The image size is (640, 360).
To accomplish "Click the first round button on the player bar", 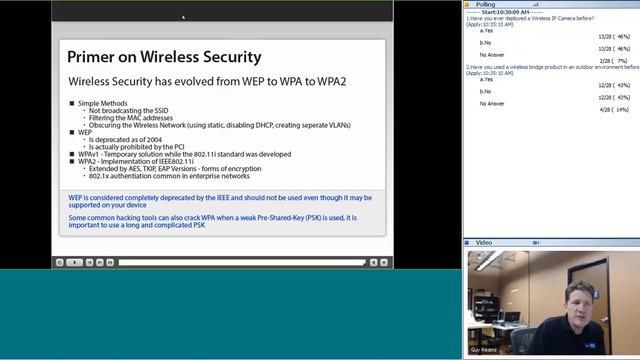I will click(x=60, y=262).
